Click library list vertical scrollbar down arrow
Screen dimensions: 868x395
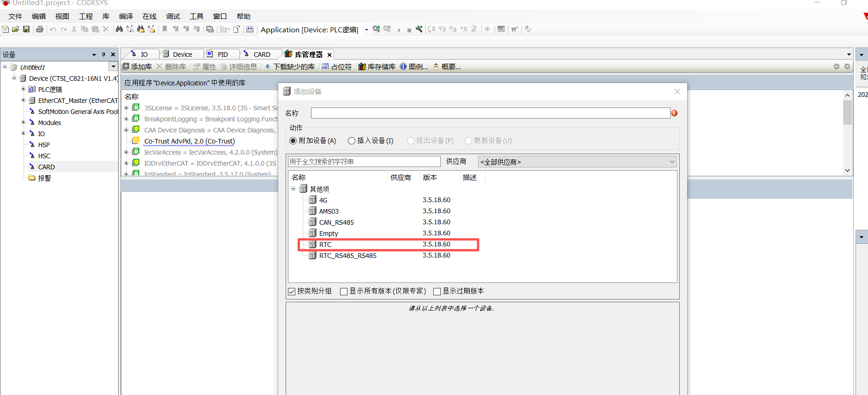coord(847,170)
